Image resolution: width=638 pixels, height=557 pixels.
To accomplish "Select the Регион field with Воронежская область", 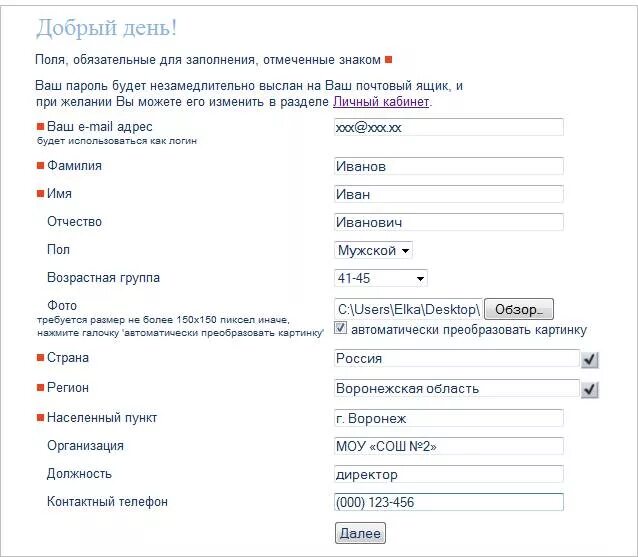I will point(457,389).
